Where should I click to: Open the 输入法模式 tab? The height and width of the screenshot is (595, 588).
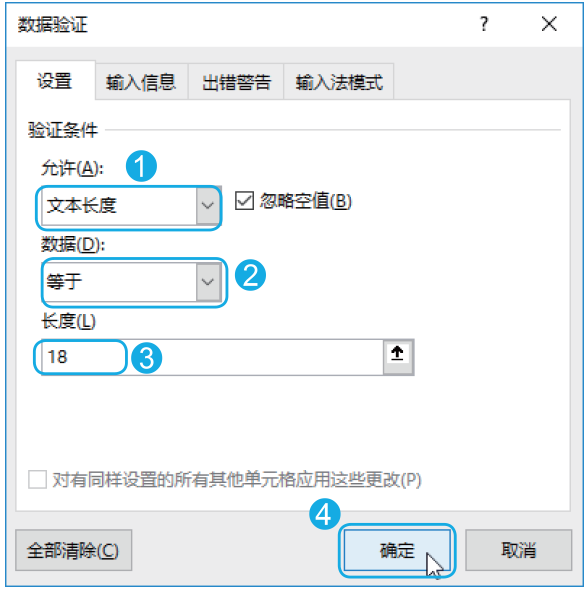click(339, 82)
